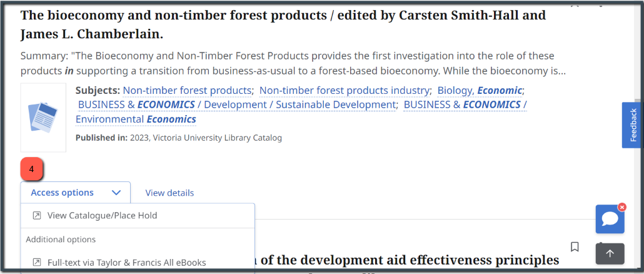Click the Access options chevron arrow
The image size is (644, 274).
(x=116, y=192)
